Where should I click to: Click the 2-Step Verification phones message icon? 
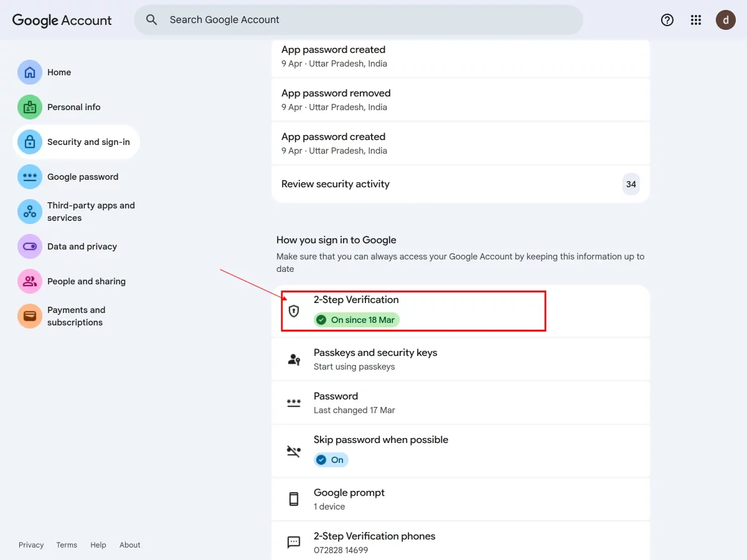[294, 543]
